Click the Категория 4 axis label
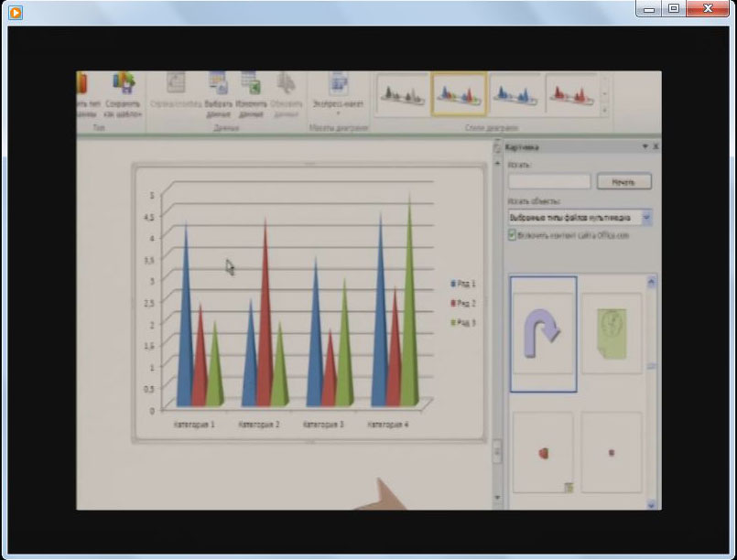Image resolution: width=737 pixels, height=560 pixels. pyautogui.click(x=388, y=425)
